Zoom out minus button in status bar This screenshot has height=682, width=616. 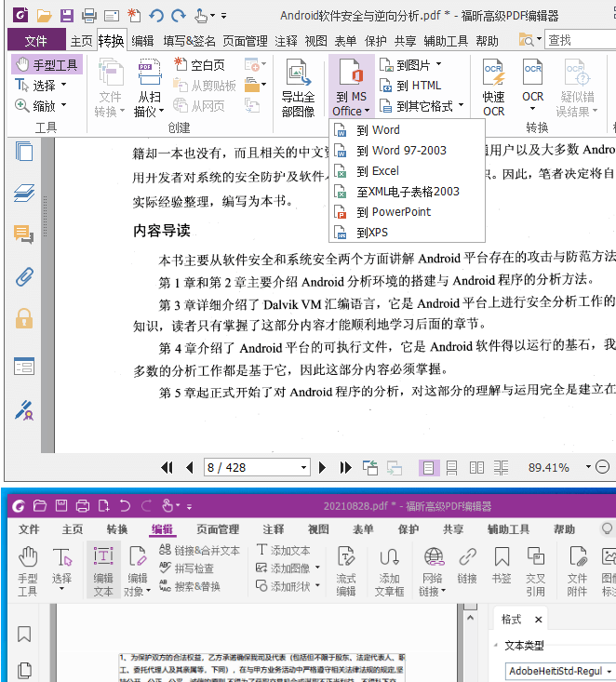click(603, 467)
